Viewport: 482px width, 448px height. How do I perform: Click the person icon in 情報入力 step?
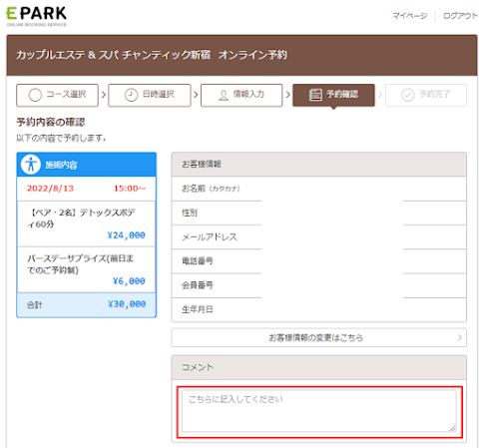tap(224, 96)
